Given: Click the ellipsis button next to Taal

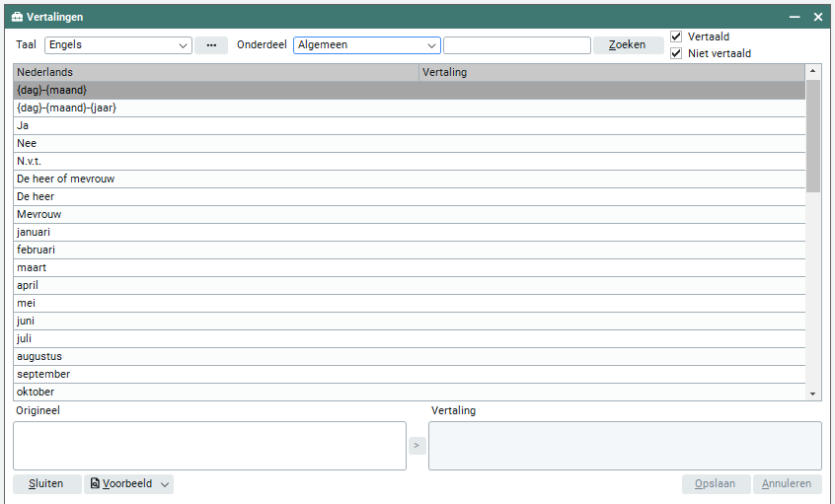Looking at the screenshot, I should (210, 45).
